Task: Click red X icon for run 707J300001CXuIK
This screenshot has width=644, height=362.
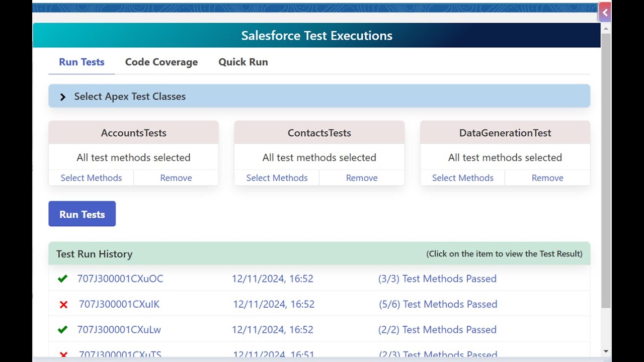Action: 63,304
